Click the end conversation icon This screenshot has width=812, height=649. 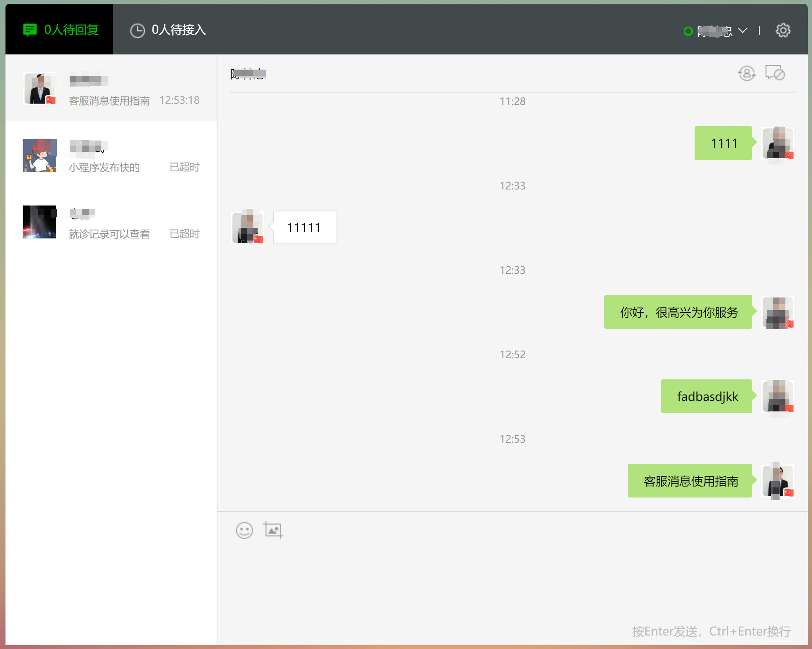click(775, 73)
